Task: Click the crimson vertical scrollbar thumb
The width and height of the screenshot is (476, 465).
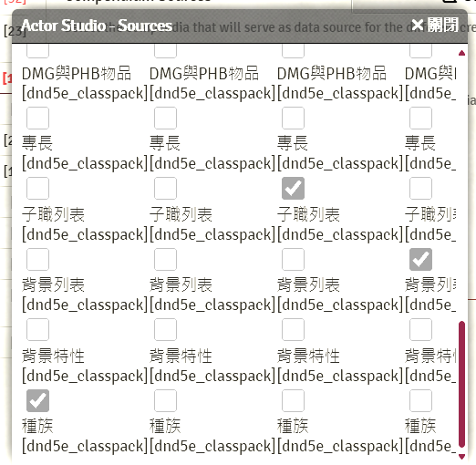Action: 461,384
